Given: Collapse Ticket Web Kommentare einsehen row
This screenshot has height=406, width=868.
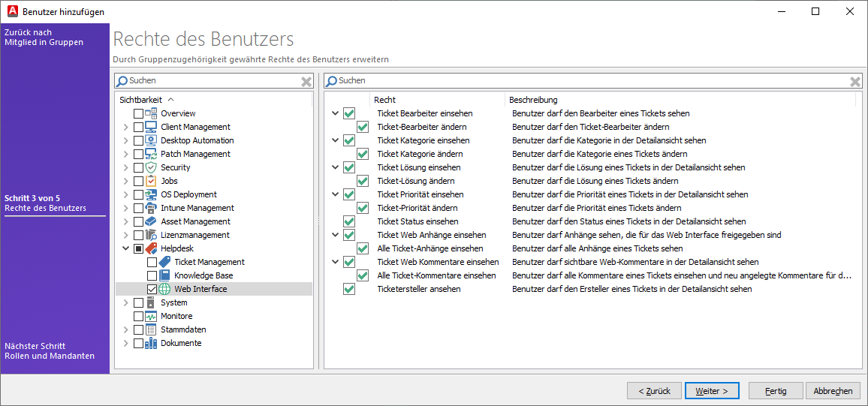Looking at the screenshot, I should (335, 262).
